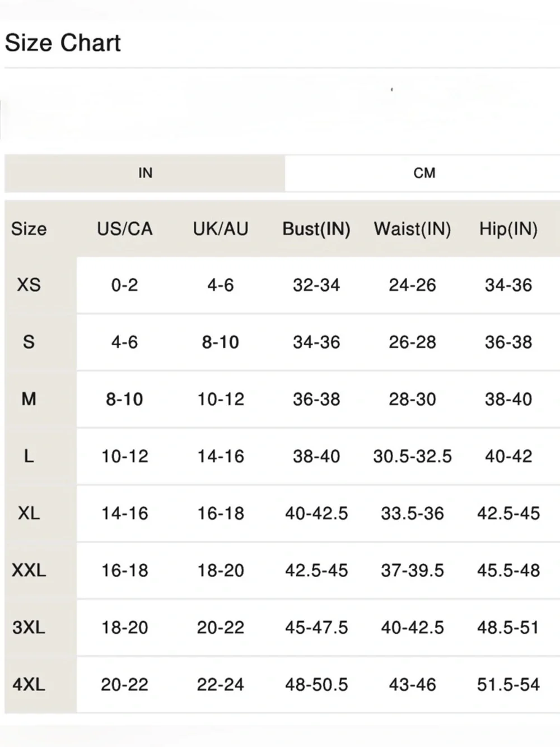Click the Size column header

pyautogui.click(x=29, y=229)
